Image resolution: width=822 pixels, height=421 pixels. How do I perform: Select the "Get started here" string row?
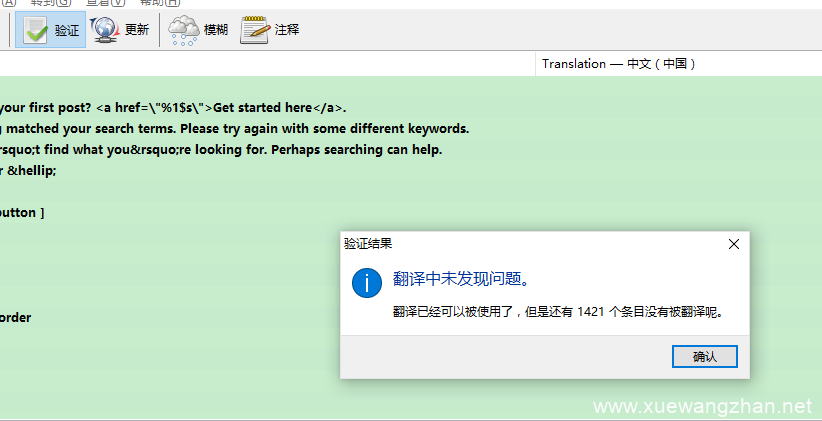coord(180,108)
